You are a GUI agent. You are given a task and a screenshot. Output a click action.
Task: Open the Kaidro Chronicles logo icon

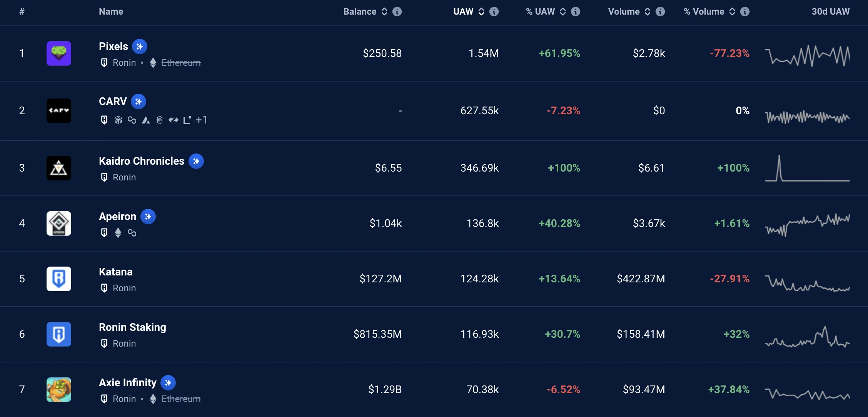coord(58,168)
